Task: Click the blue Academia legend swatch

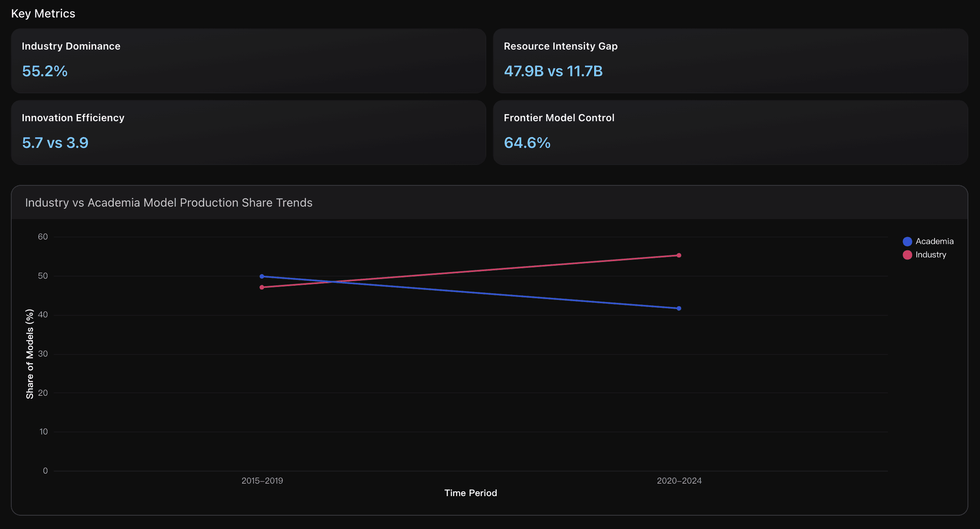Action: pos(907,242)
